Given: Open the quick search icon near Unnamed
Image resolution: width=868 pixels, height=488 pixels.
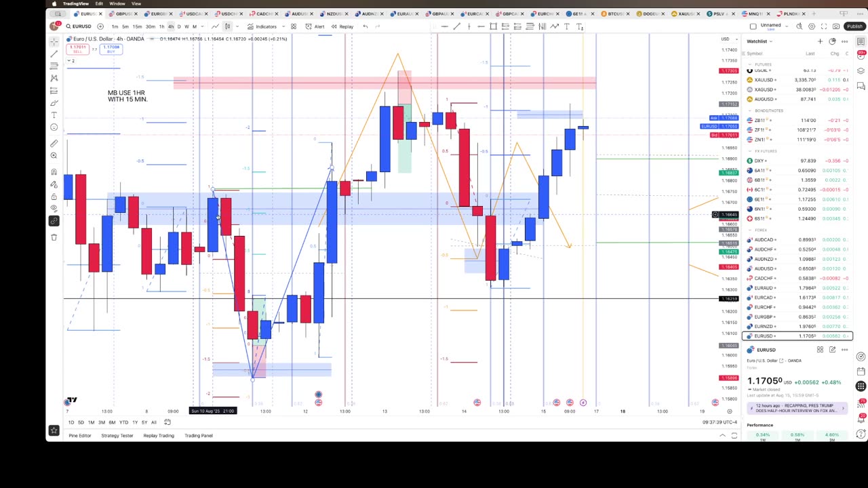Looking at the screenshot, I should [799, 26].
